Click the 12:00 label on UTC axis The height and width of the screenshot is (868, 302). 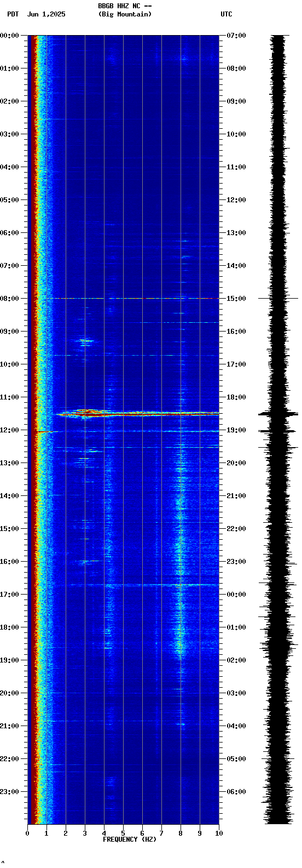tap(236, 200)
